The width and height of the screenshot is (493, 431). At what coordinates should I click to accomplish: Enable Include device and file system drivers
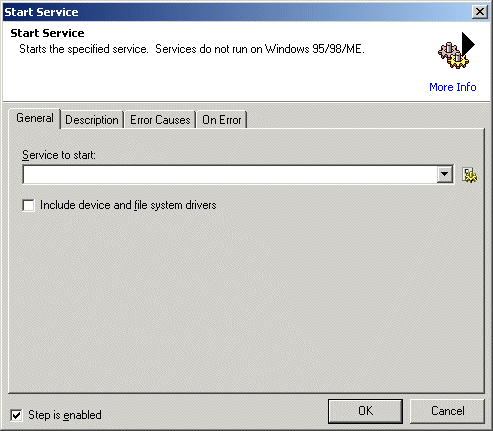point(28,205)
